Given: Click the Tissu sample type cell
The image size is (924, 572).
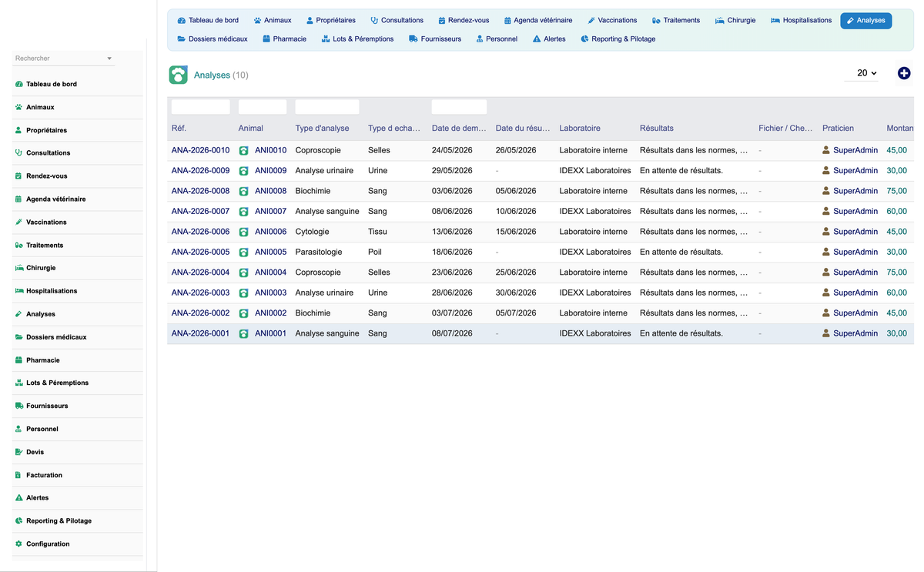Looking at the screenshot, I should coord(377,232).
